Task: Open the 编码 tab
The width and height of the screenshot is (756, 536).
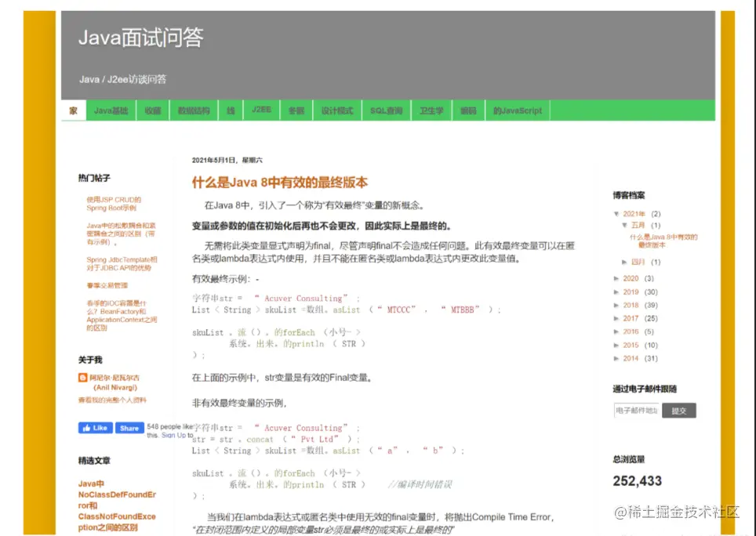Action: [468, 110]
